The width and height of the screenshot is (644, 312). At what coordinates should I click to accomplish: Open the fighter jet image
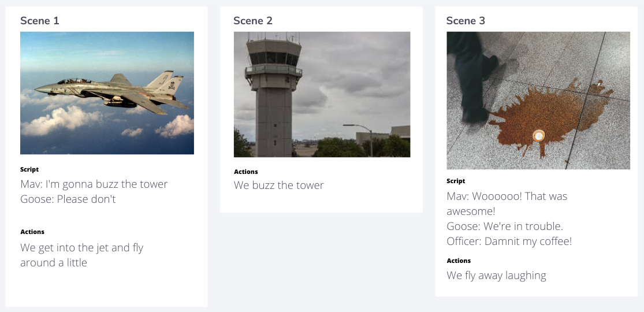click(x=107, y=93)
